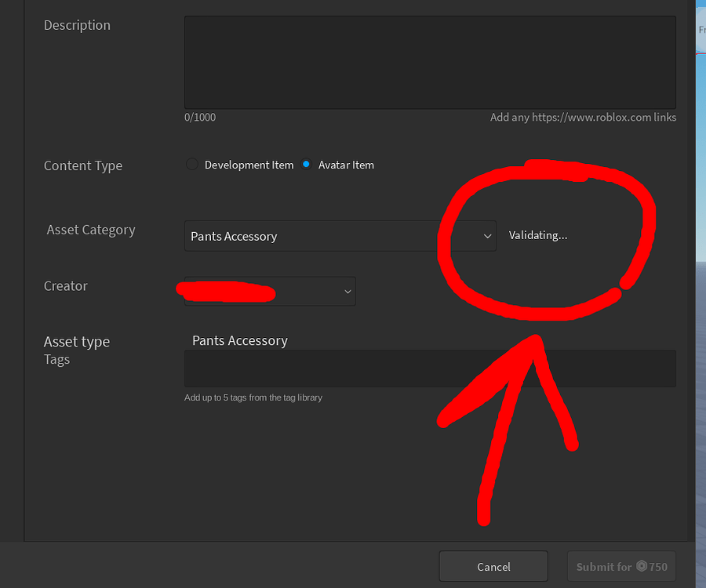Click the Submit for 750 button

pos(621,565)
